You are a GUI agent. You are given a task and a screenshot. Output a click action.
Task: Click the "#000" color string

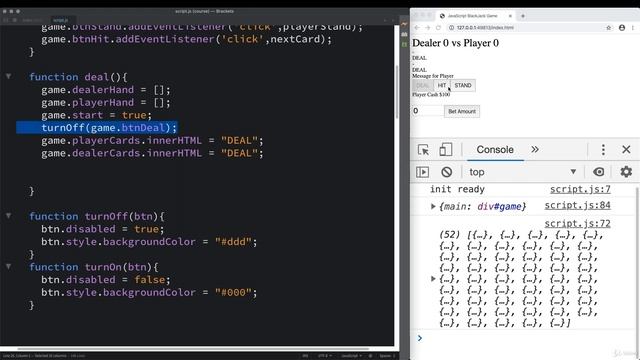pos(233,292)
